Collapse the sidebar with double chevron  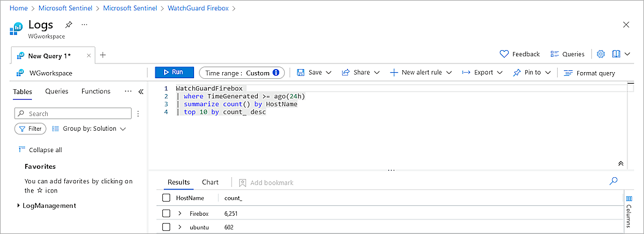click(x=140, y=92)
